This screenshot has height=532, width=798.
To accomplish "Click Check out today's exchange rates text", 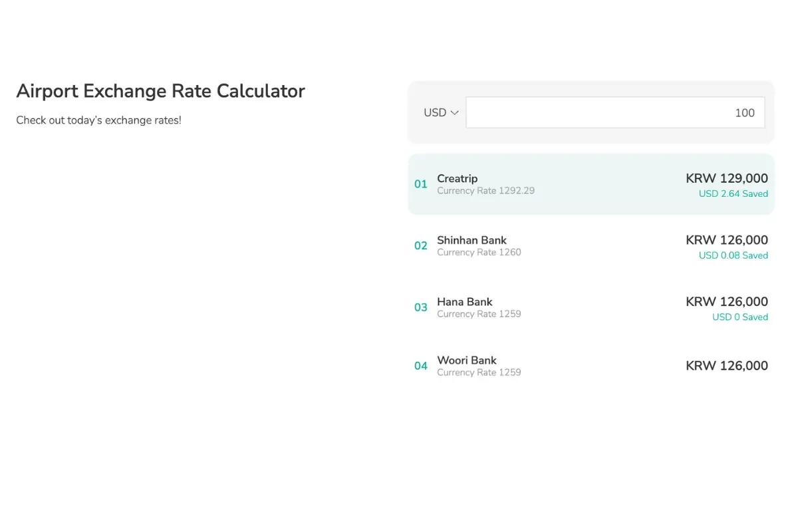I will click(x=98, y=120).
